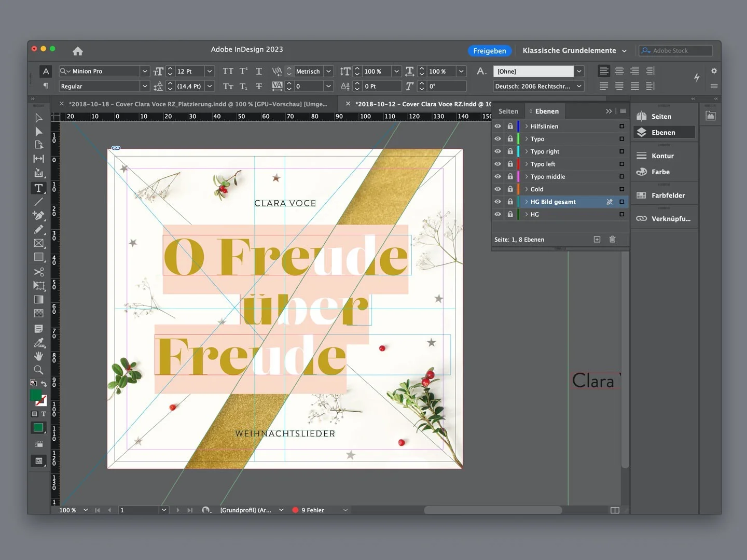Open the Minion Pro font family dropdown

point(145,71)
